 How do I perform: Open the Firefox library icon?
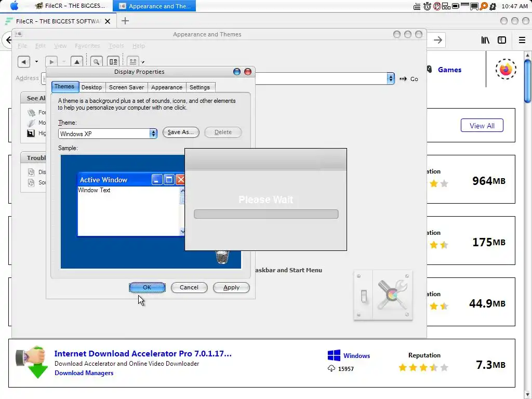[485, 40]
